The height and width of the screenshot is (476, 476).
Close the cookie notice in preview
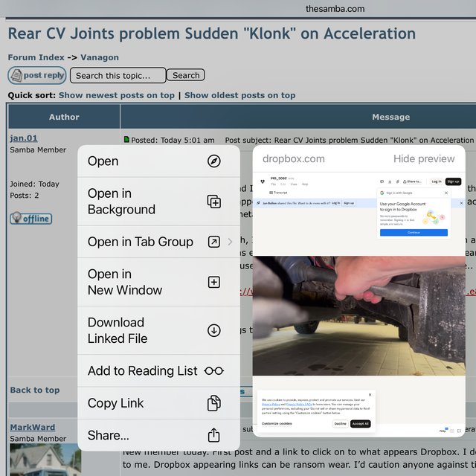(370, 395)
